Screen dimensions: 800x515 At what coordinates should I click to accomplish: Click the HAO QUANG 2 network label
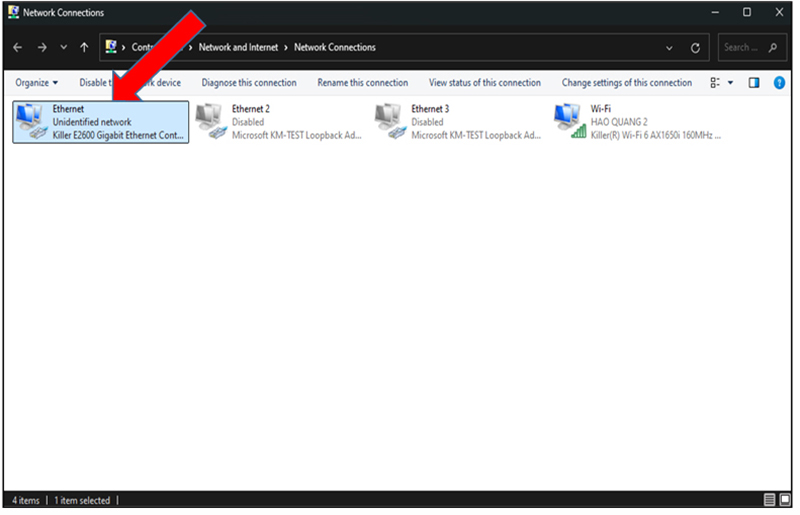(x=619, y=122)
